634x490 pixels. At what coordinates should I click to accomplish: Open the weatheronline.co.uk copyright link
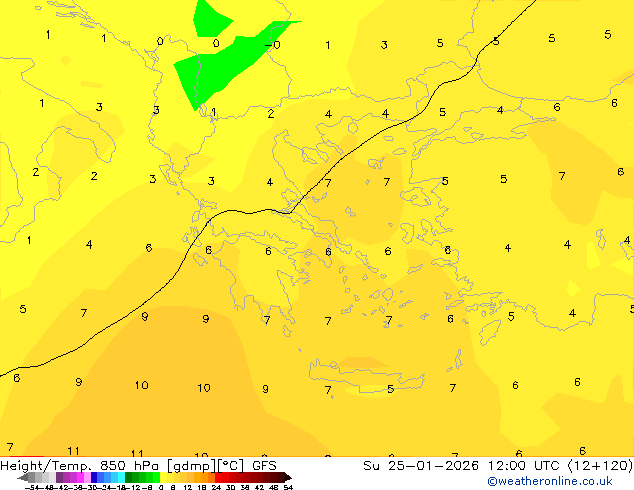click(x=550, y=481)
